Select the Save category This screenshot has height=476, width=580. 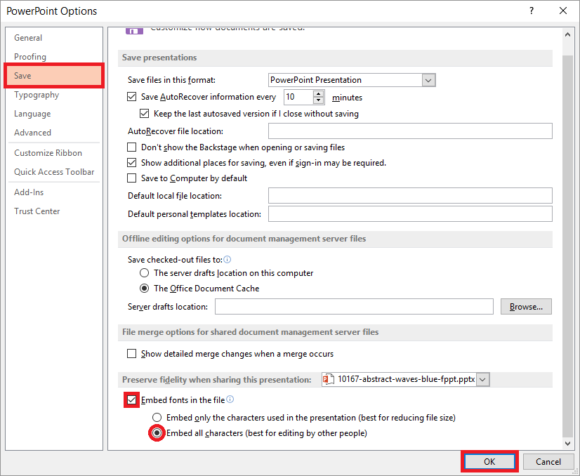point(54,75)
